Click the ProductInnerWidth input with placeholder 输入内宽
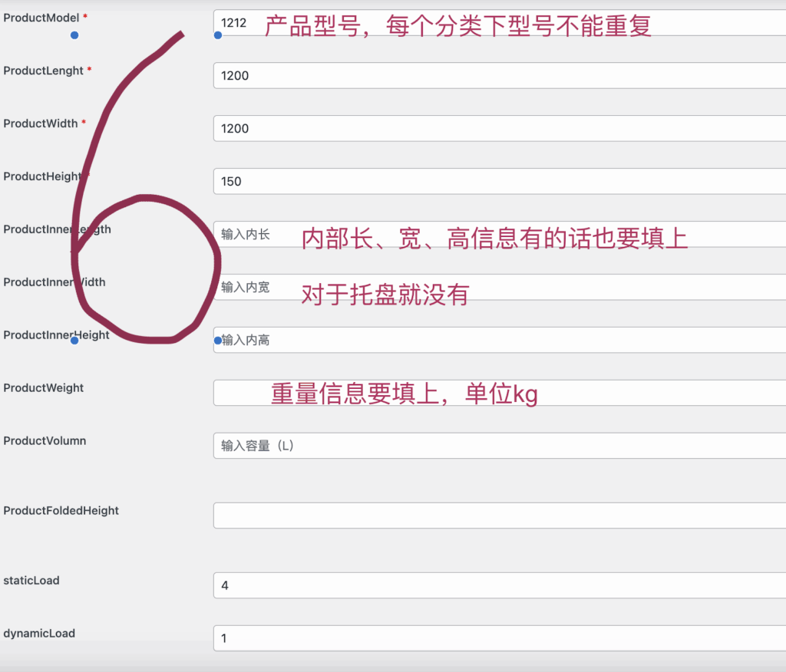786x672 pixels. 499,287
